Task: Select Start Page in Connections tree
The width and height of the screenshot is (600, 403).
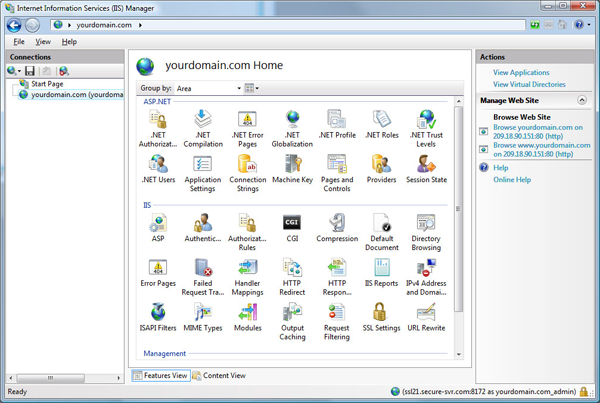Action: (46, 84)
